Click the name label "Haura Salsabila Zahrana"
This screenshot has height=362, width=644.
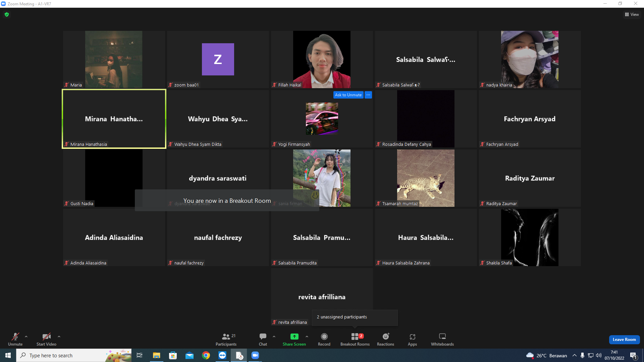(x=406, y=263)
